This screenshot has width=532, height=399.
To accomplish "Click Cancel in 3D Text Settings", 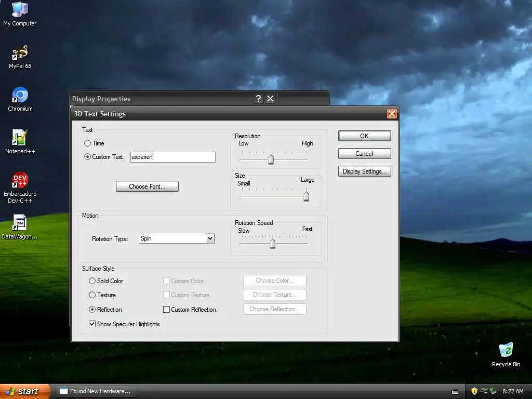I will [364, 154].
